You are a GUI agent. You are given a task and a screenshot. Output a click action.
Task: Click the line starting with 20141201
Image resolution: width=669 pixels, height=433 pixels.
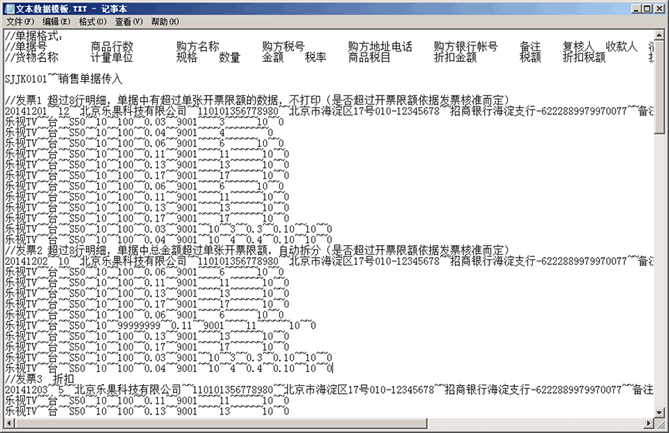(200, 112)
